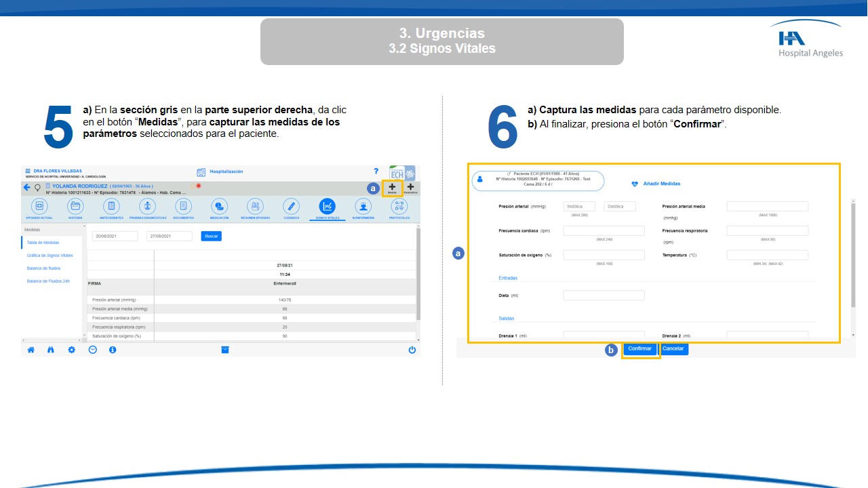868x488 pixels.
Task: Click the back arrow beside patient name
Action: [x=27, y=187]
